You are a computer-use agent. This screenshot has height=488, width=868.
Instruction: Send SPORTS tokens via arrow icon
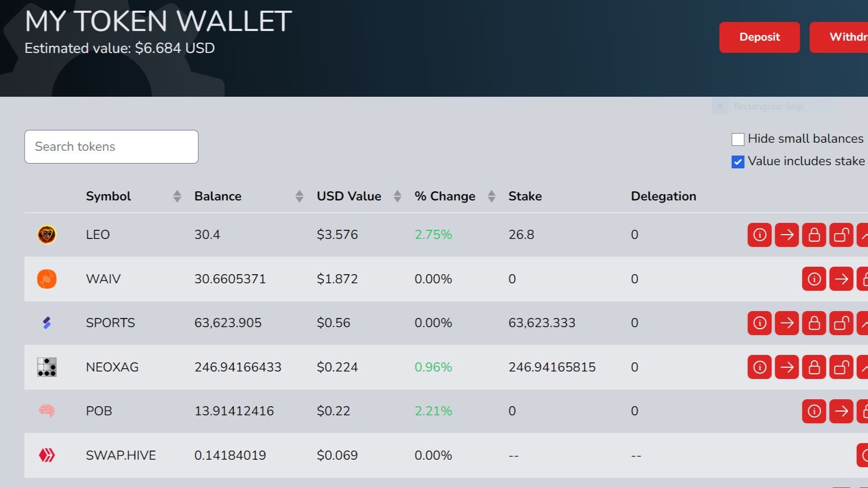tap(787, 323)
